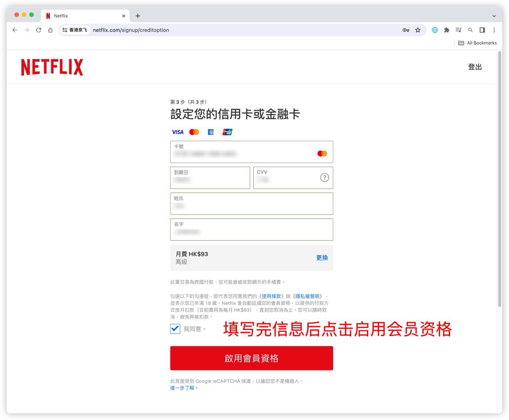The width and height of the screenshot is (509, 420).
Task: Open the 隱私權聲明 privacy link
Action: [x=307, y=296]
